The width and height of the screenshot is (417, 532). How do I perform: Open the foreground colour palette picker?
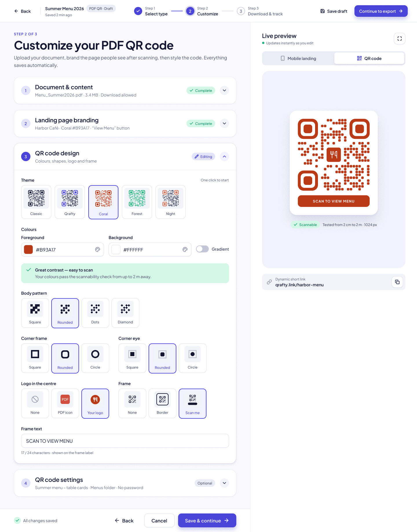(98, 249)
